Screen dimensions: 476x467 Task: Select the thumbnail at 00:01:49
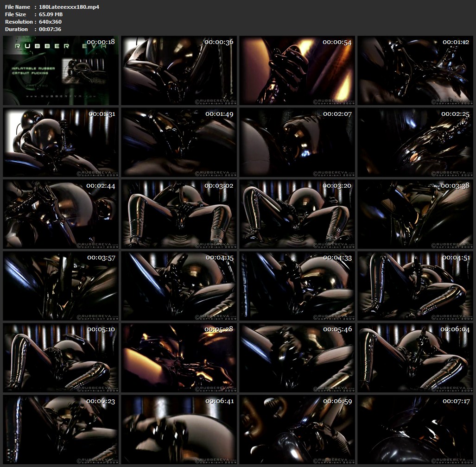point(179,142)
